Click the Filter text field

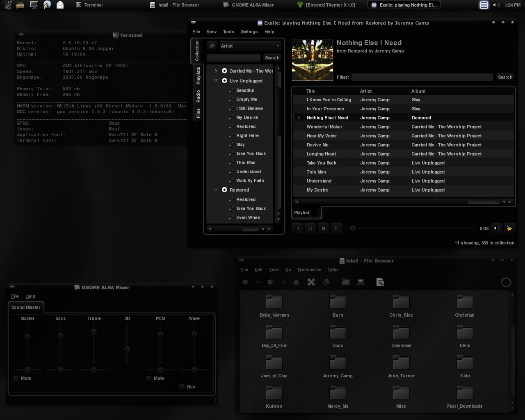[x=422, y=77]
